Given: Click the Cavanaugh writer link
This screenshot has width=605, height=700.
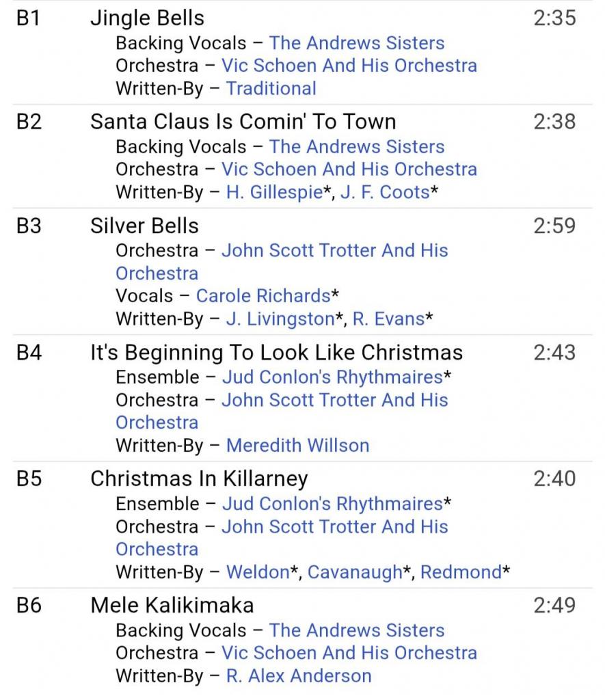Looking at the screenshot, I should click(355, 572).
